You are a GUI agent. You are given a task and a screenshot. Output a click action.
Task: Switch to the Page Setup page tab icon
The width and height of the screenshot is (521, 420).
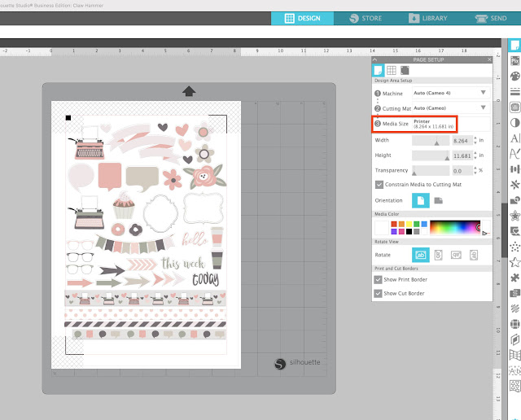(378, 70)
